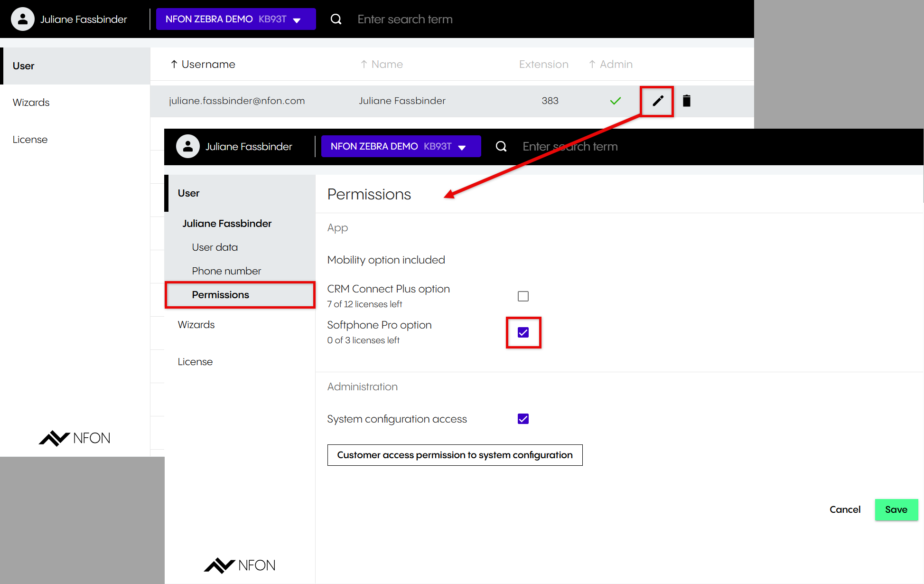Click the user avatar icon in top header
The height and width of the screenshot is (584, 924).
pos(22,19)
